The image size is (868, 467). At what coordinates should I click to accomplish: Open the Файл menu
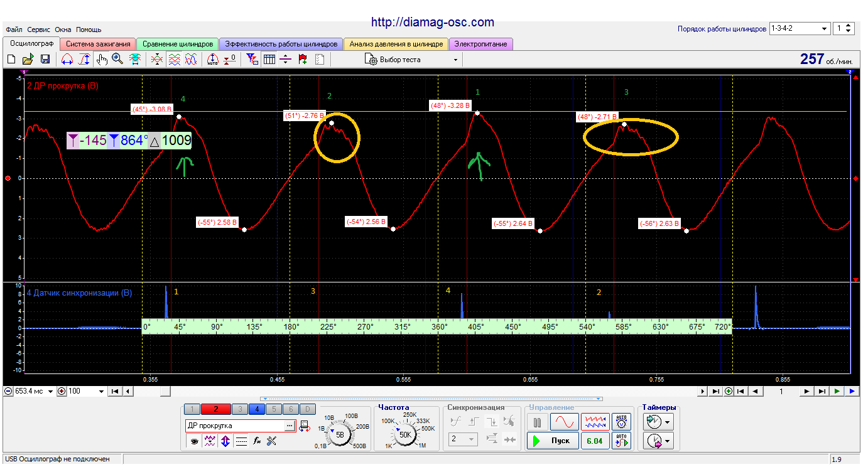point(13,30)
